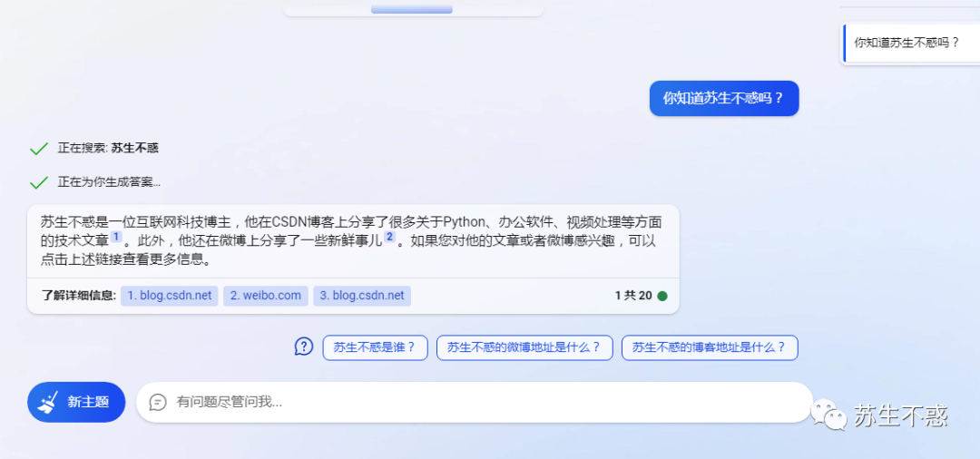Click the 正在搜索: 苏生不惑 status text

pyautogui.click(x=108, y=149)
